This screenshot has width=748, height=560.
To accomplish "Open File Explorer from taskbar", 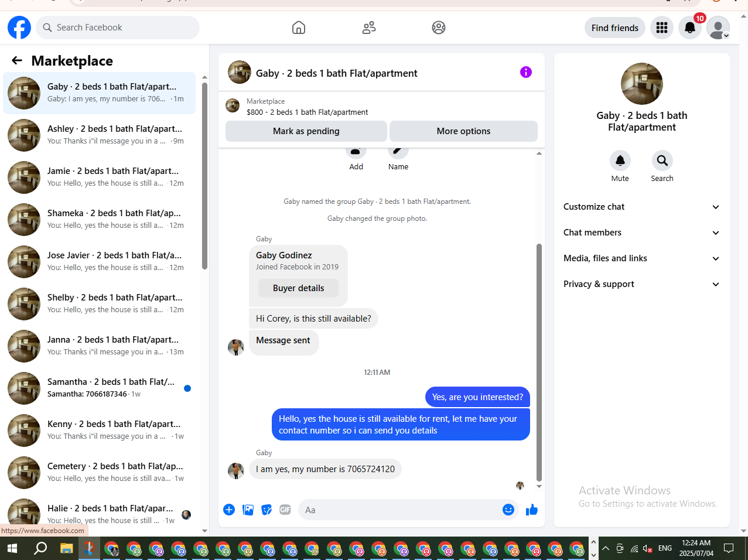I will pos(67,549).
